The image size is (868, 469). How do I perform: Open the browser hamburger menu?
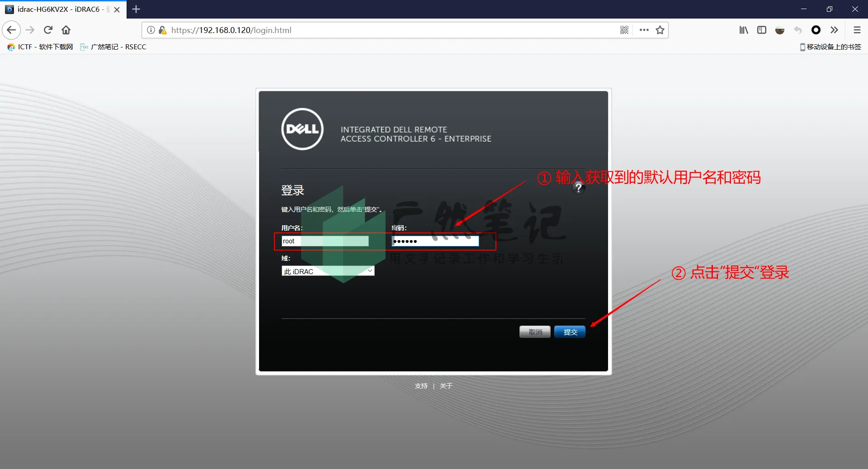pos(857,30)
